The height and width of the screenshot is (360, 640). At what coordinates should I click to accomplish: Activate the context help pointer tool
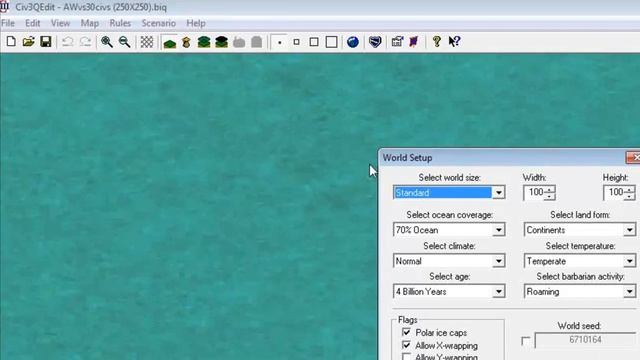[454, 42]
